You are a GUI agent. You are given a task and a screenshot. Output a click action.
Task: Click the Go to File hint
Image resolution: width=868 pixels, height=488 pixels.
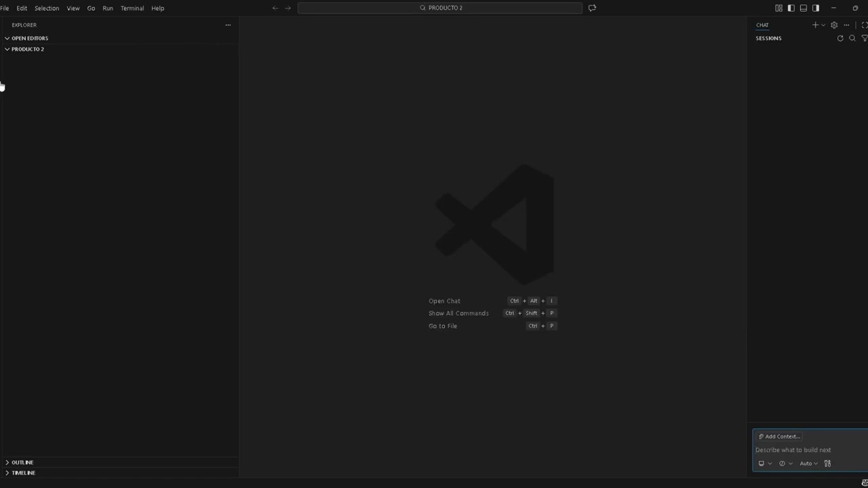pos(443,326)
